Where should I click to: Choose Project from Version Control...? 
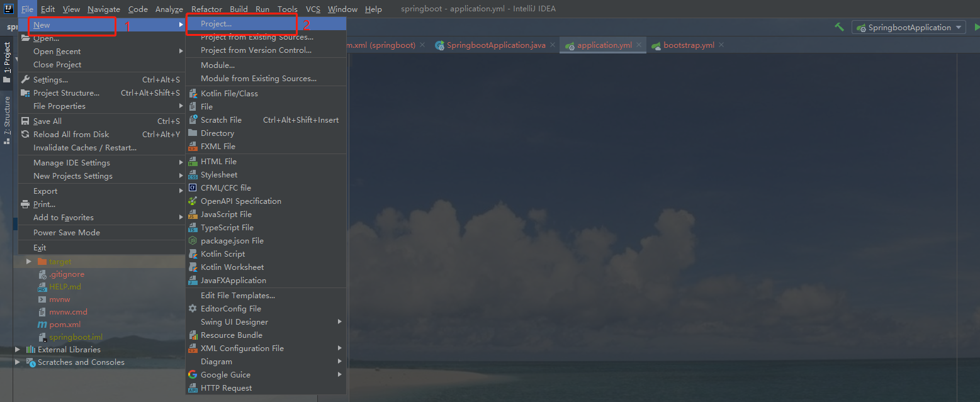tap(266, 50)
